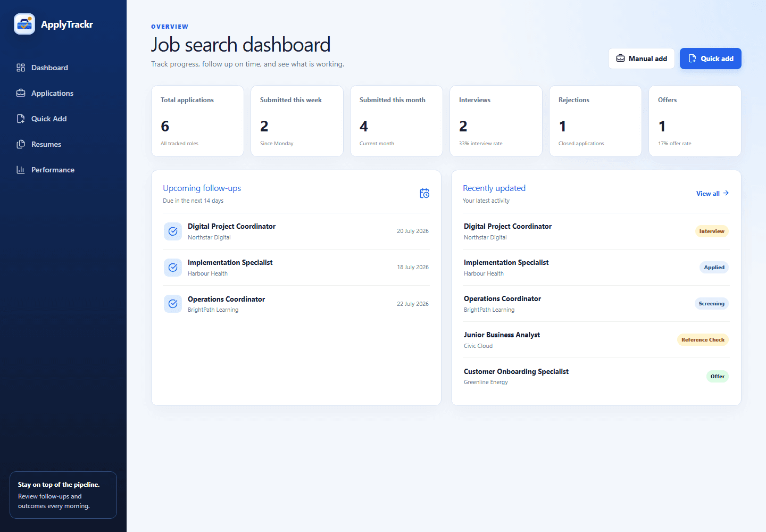Click the Stay on top of the pipeline tip
This screenshot has height=532, width=766.
coord(63,495)
